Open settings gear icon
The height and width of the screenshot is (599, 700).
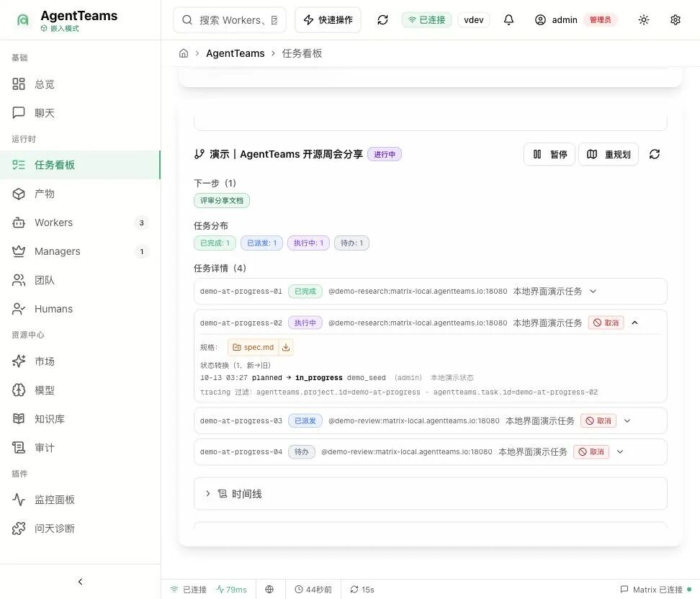tap(676, 19)
